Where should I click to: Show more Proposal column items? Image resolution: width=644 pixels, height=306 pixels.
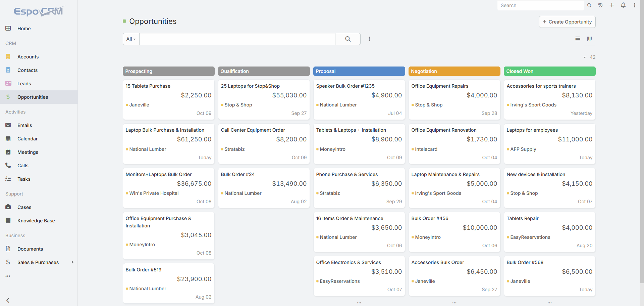pyautogui.click(x=359, y=303)
